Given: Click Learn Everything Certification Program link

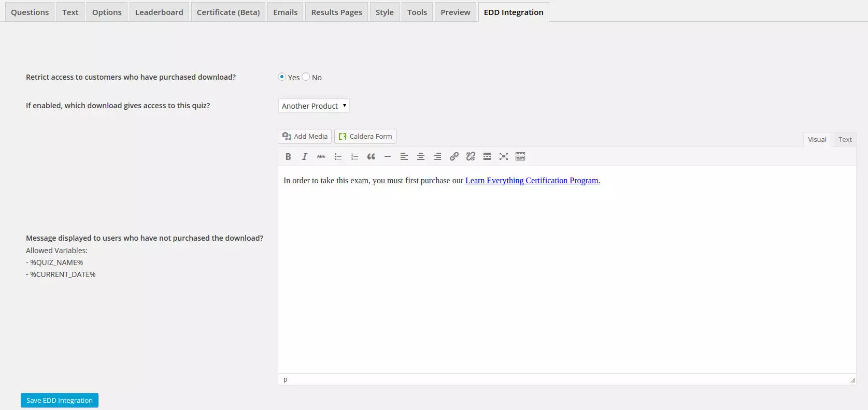Looking at the screenshot, I should 533,180.
